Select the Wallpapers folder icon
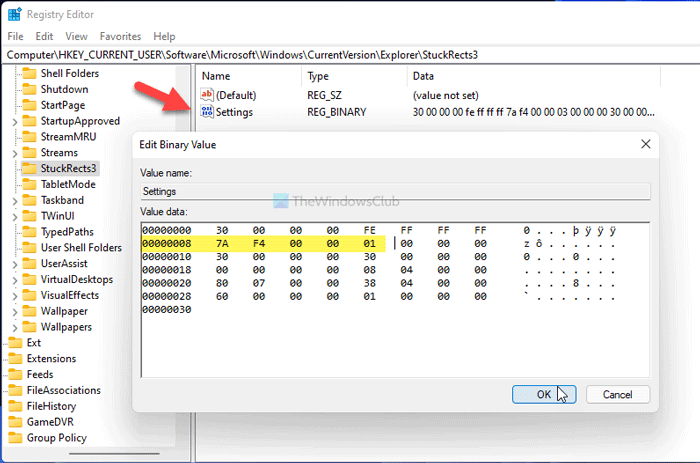This screenshot has height=463, width=700. (29, 327)
